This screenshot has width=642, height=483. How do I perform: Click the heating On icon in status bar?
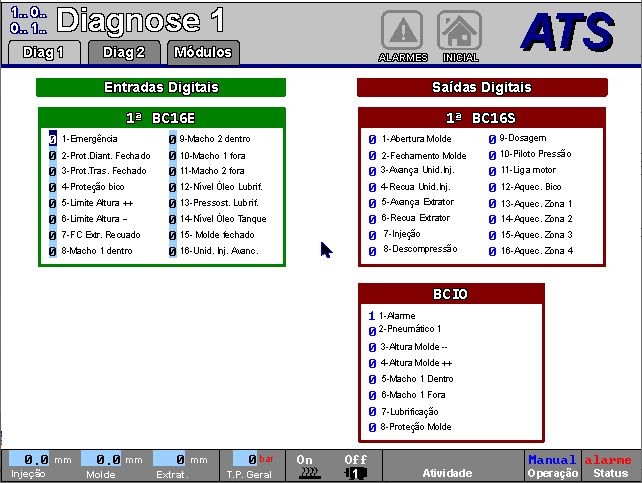[306, 466]
